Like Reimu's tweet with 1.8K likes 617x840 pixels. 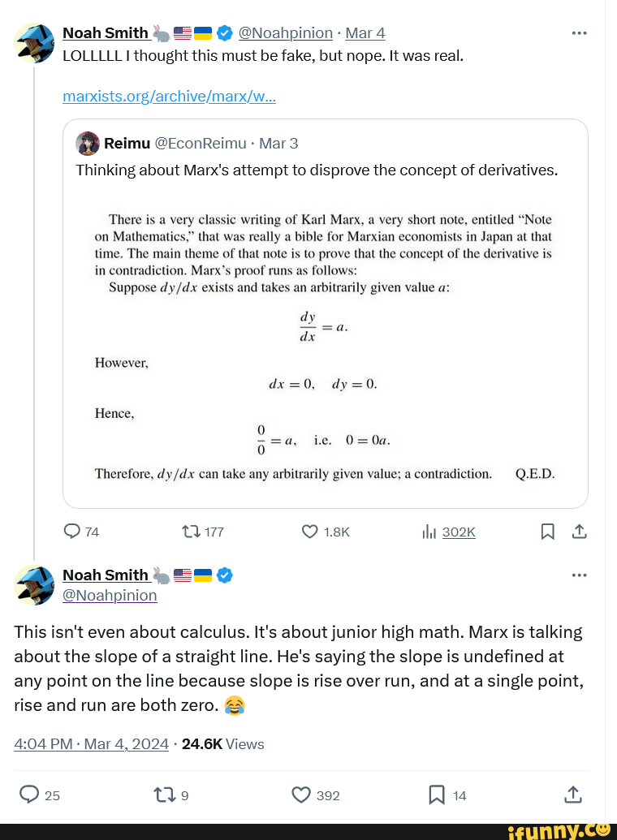pyautogui.click(x=309, y=532)
